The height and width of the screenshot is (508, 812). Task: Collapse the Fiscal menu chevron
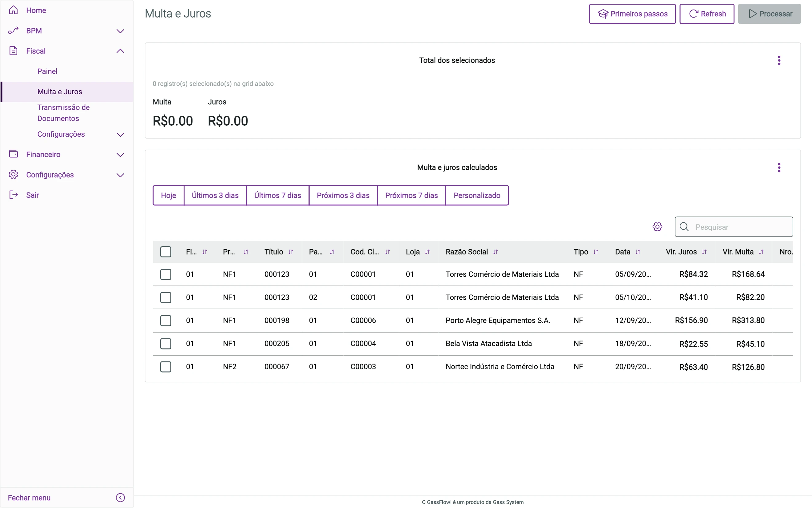[121, 51]
